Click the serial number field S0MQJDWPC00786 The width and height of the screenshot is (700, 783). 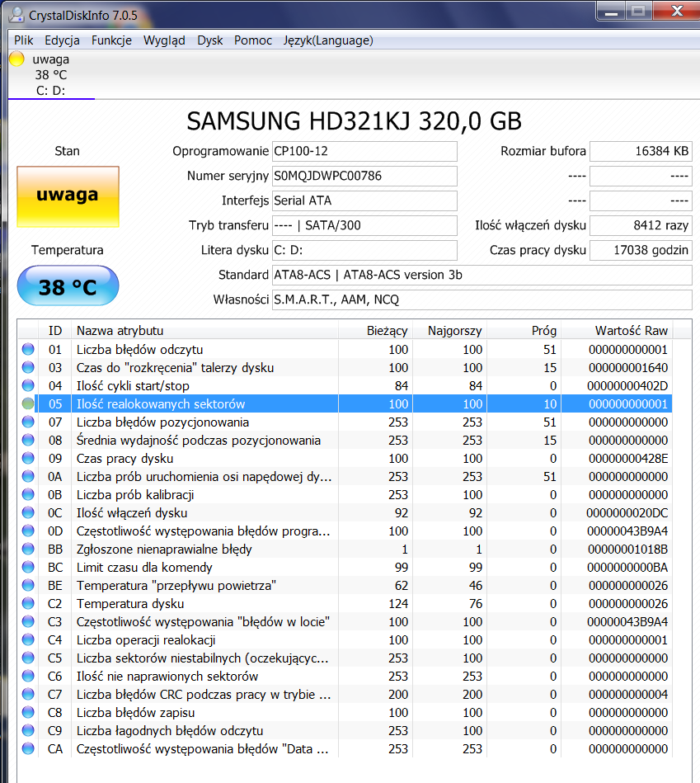click(364, 176)
